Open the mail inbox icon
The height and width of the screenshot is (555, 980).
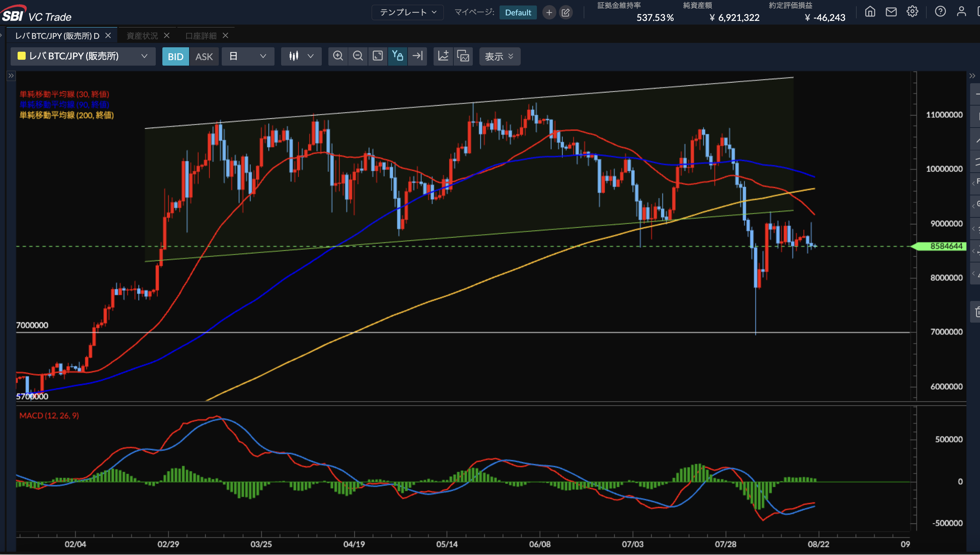[x=891, y=12]
